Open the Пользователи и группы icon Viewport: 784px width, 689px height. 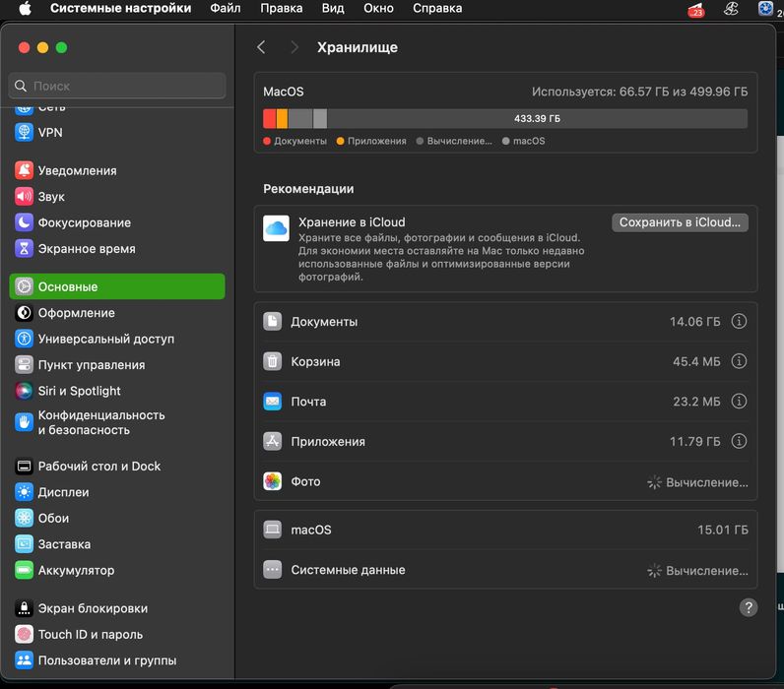[24, 660]
